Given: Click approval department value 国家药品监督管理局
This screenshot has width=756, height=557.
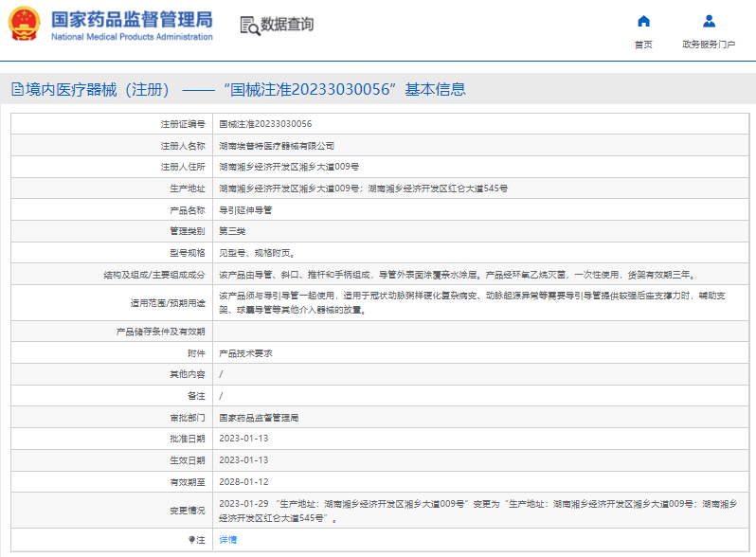Looking at the screenshot, I should (x=259, y=418).
